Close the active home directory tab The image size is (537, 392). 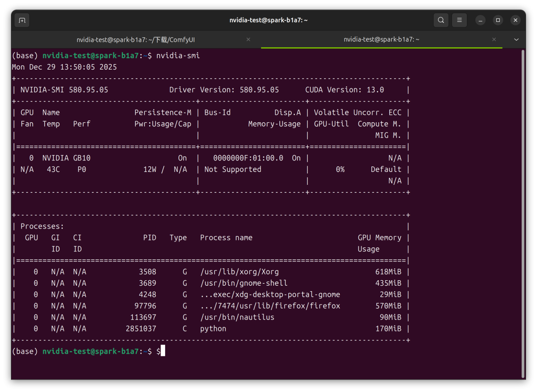(494, 39)
